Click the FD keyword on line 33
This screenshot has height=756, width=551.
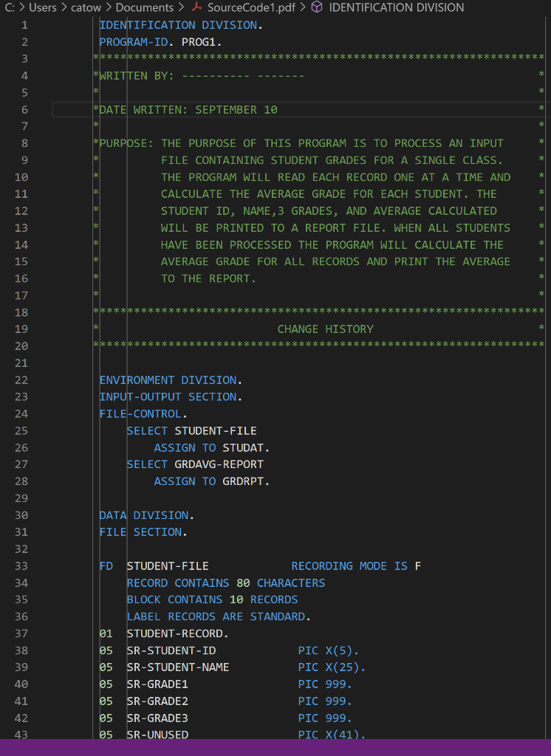pyautogui.click(x=106, y=566)
